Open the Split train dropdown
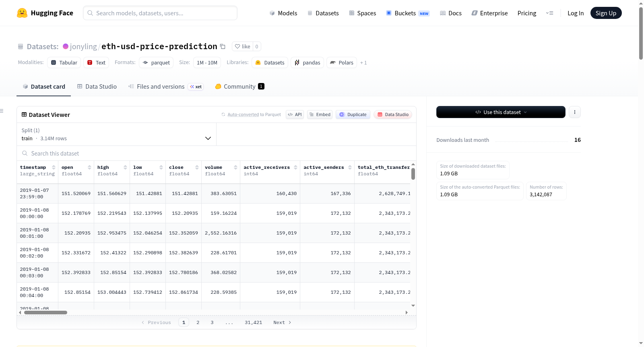 pos(116,134)
